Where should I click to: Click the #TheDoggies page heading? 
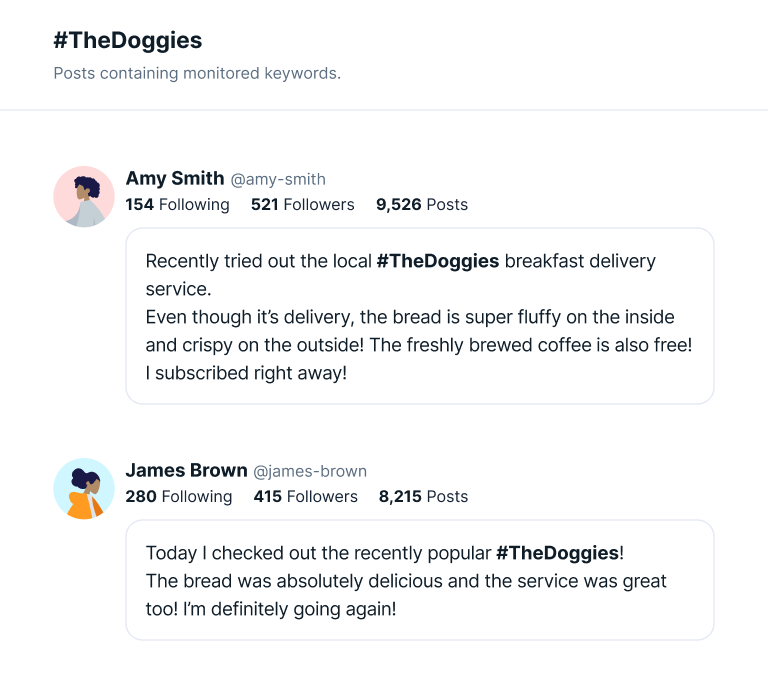128,41
